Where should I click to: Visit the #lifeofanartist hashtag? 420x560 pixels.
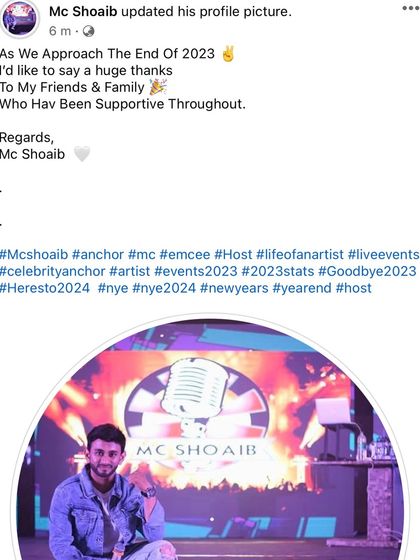point(300,255)
